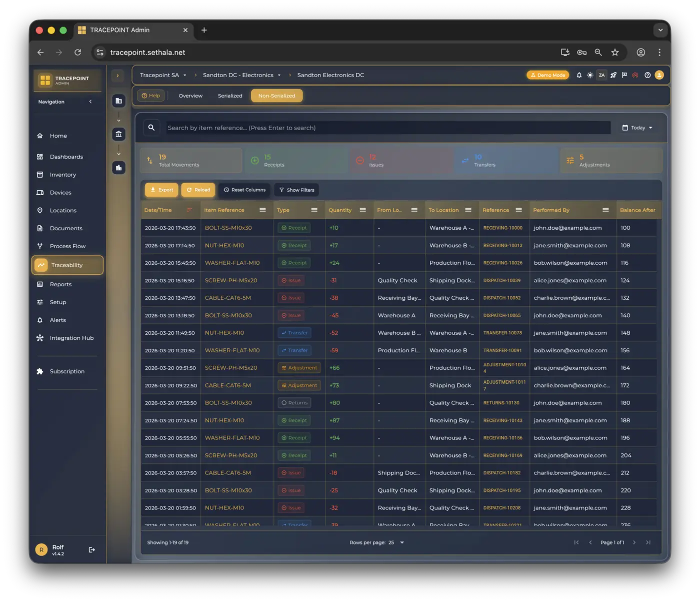Open Inventory in the navigation sidebar

[x=62, y=175]
